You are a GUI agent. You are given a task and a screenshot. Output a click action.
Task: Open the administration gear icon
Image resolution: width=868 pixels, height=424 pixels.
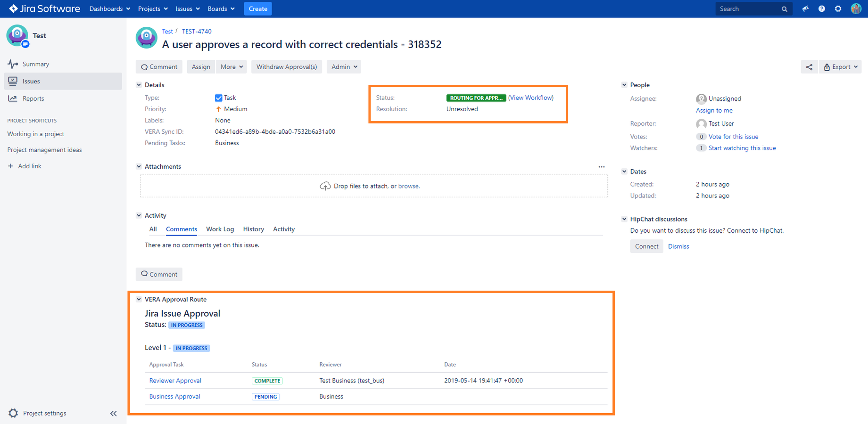tap(838, 8)
